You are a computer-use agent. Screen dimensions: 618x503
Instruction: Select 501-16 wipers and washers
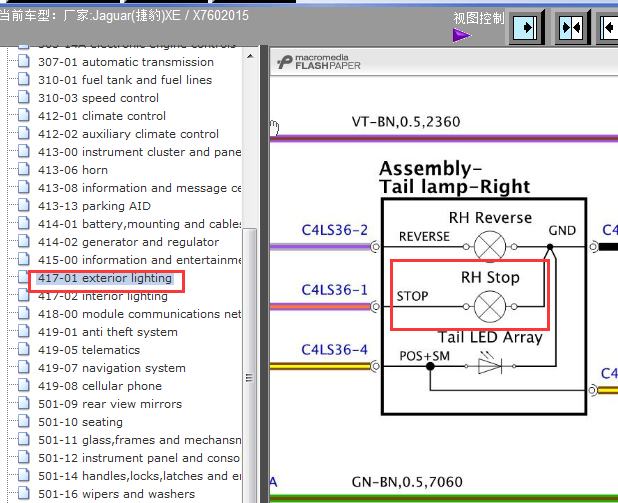(x=116, y=494)
